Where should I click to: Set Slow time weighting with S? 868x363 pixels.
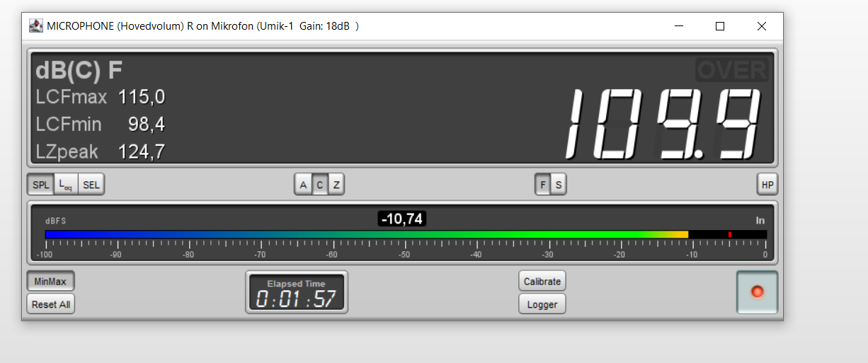[559, 185]
